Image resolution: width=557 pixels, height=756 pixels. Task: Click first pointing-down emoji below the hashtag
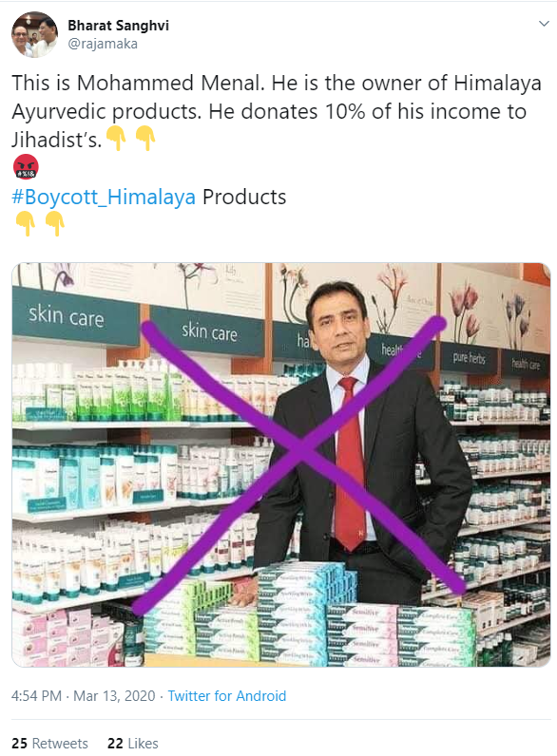click(26, 223)
